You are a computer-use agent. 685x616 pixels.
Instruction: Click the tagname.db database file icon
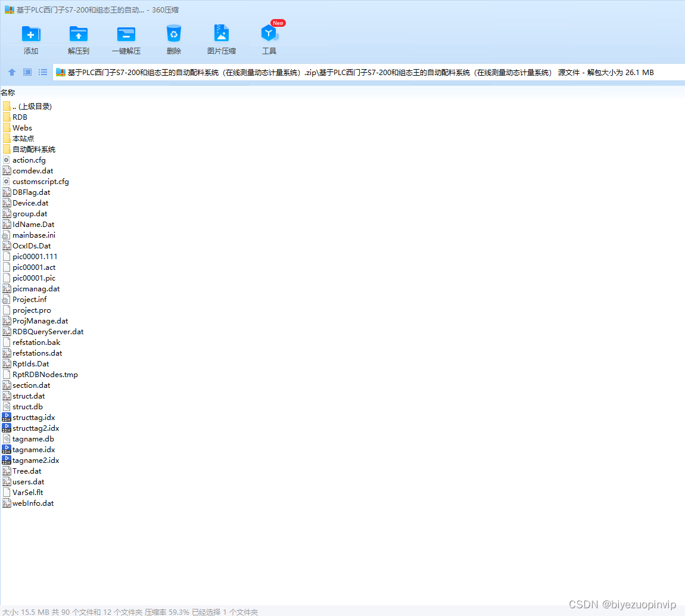tap(6, 438)
